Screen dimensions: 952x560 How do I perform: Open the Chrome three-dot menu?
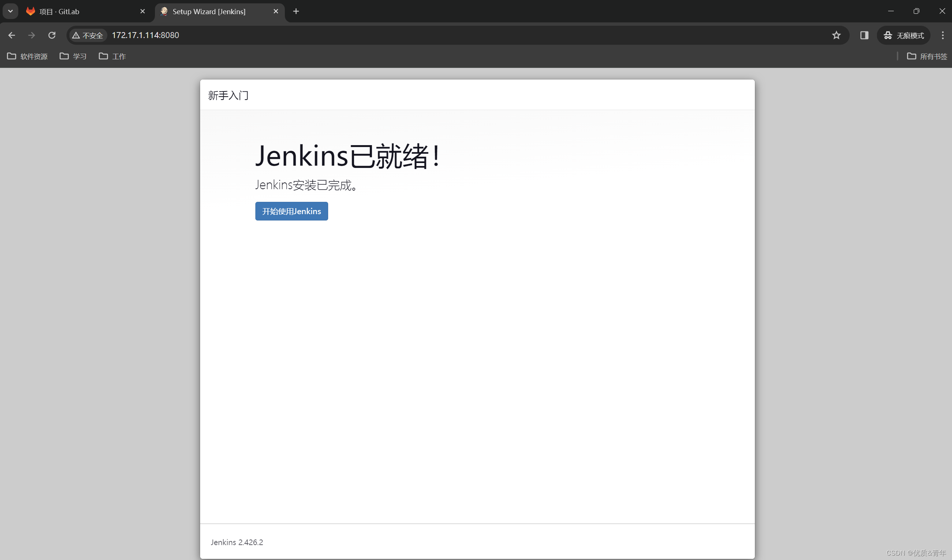coord(943,35)
